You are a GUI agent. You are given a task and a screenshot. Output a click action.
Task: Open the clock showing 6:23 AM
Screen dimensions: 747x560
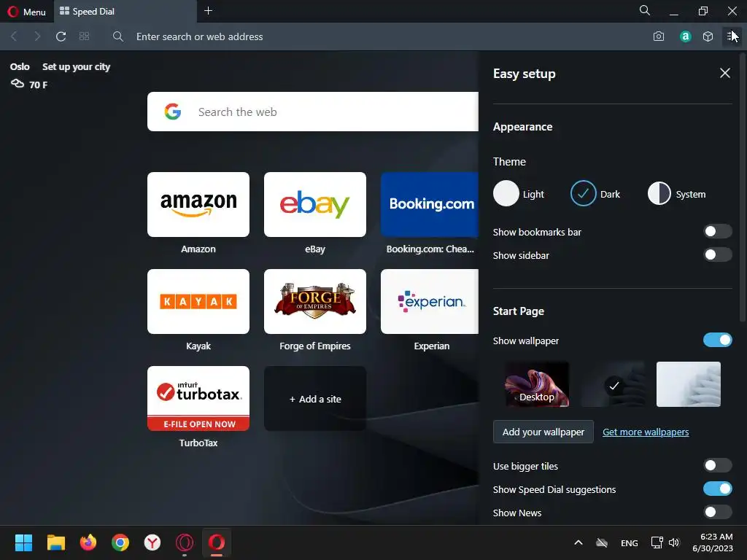pyautogui.click(x=713, y=542)
